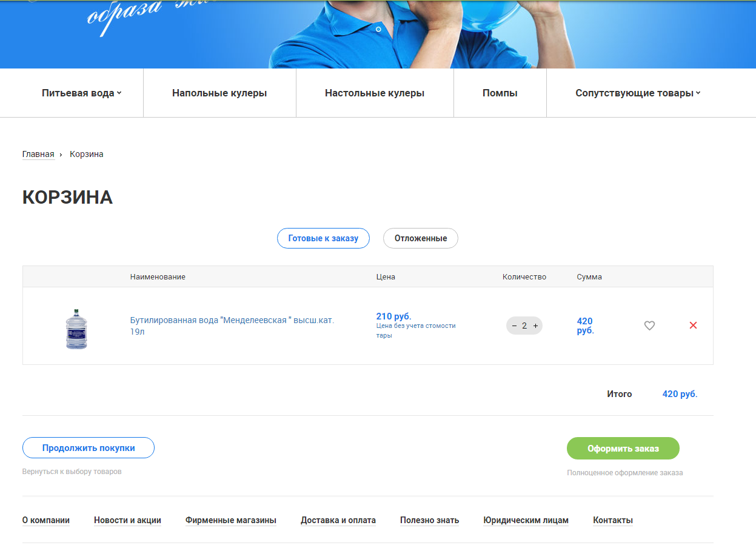Viewport: 756px width, 548px height.
Task: Click the Количество column header
Action: pyautogui.click(x=524, y=276)
